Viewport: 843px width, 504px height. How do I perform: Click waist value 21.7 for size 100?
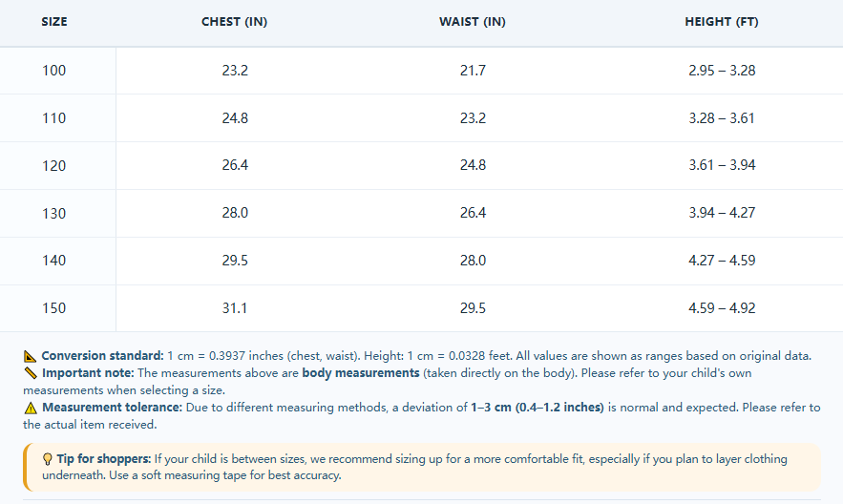point(474,71)
